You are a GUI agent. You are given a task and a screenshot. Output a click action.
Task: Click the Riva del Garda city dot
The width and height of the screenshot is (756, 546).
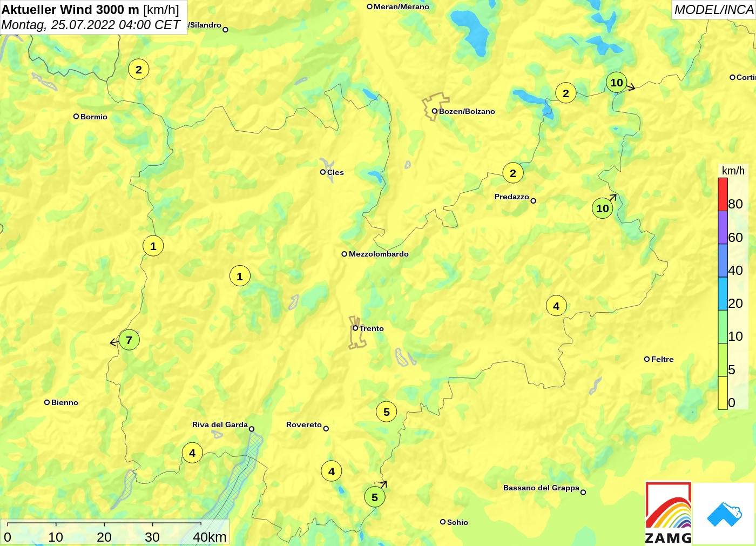tap(252, 429)
